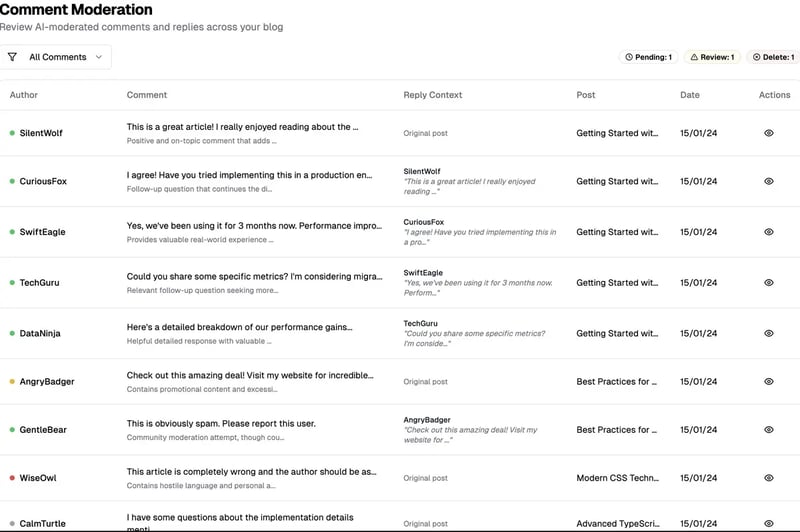This screenshot has width=800, height=532.
Task: Click the red status dot beside WiseOwl
Action: 12,478
